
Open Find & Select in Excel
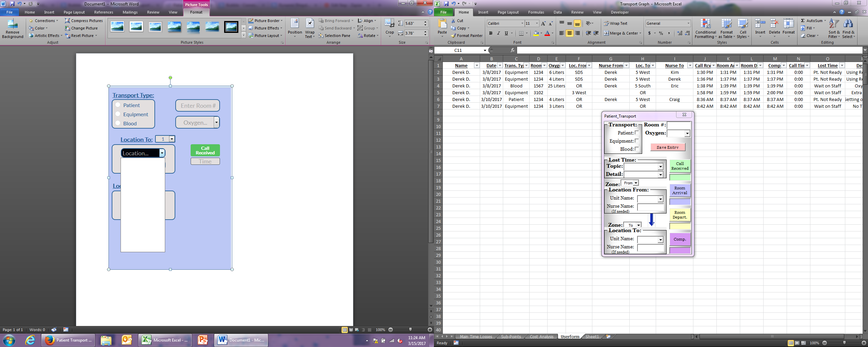848,29
